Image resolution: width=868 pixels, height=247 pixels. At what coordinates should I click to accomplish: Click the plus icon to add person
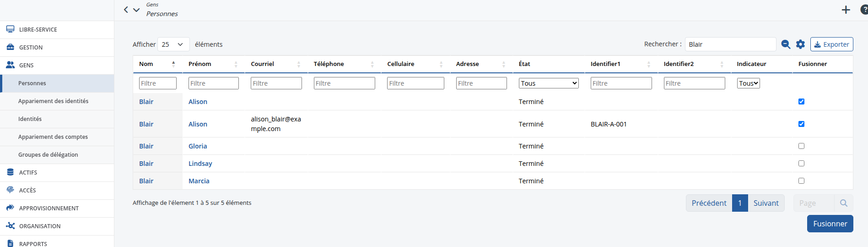tap(846, 10)
